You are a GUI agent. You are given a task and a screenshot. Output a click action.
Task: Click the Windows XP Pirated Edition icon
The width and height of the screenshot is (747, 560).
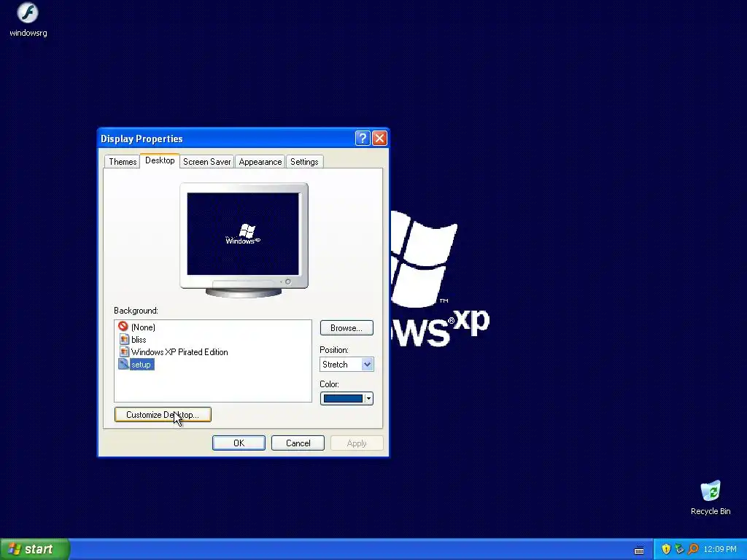(x=124, y=351)
